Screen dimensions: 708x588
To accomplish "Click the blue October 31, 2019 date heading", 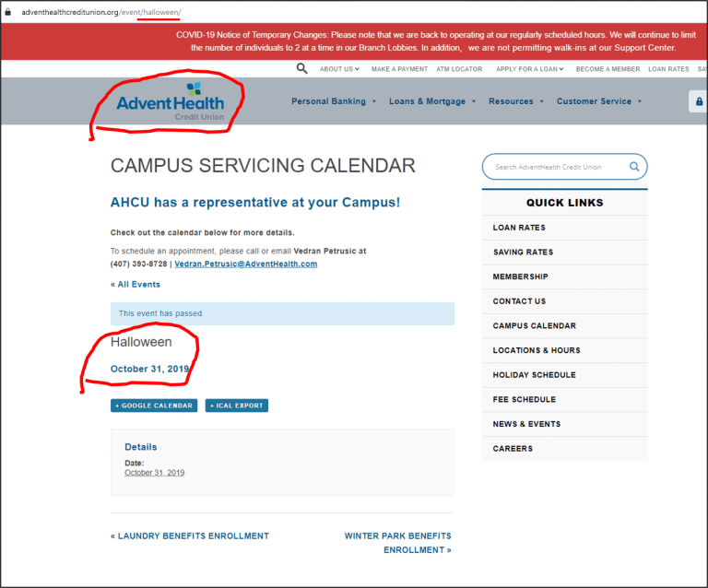I will [150, 369].
